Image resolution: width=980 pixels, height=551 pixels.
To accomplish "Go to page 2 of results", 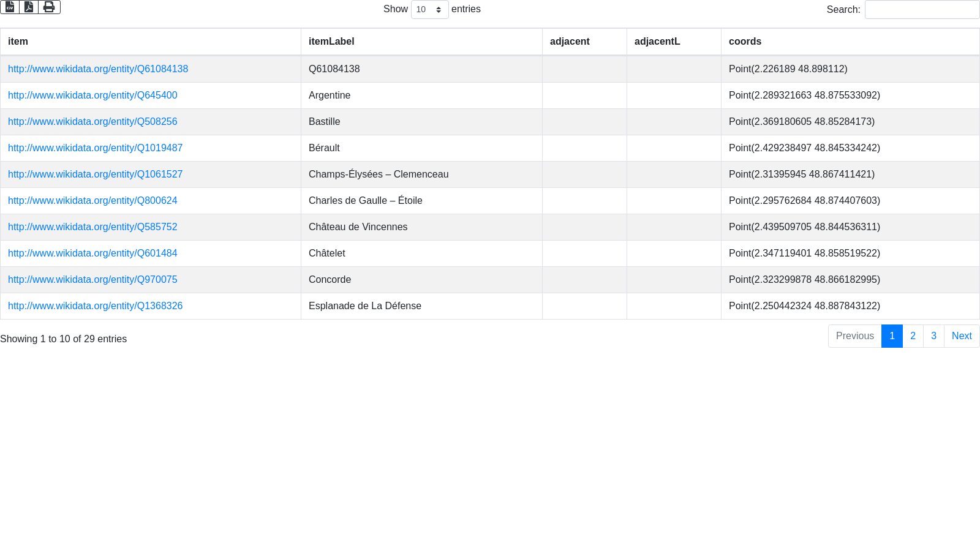I will [x=913, y=336].
